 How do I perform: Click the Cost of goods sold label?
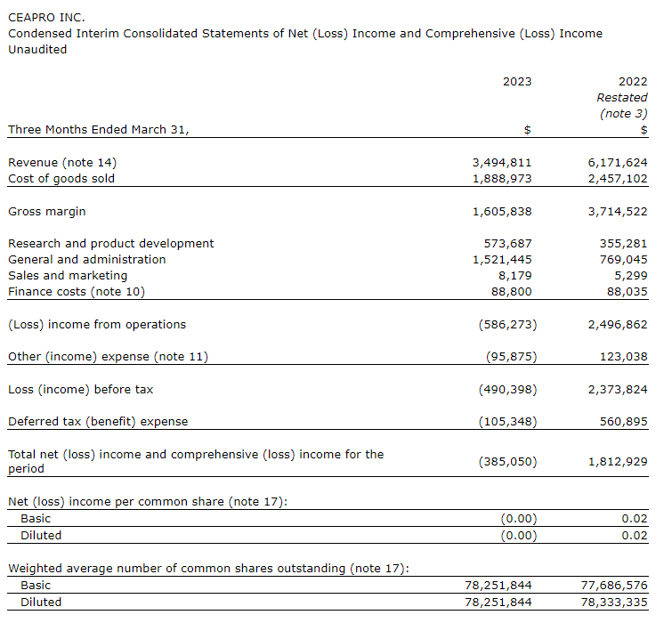pyautogui.click(x=61, y=179)
